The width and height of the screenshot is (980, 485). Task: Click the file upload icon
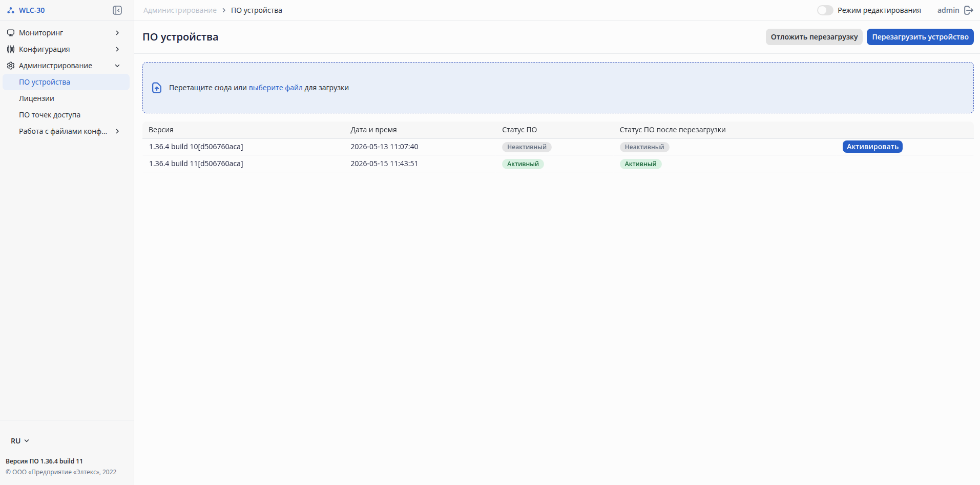tap(157, 88)
